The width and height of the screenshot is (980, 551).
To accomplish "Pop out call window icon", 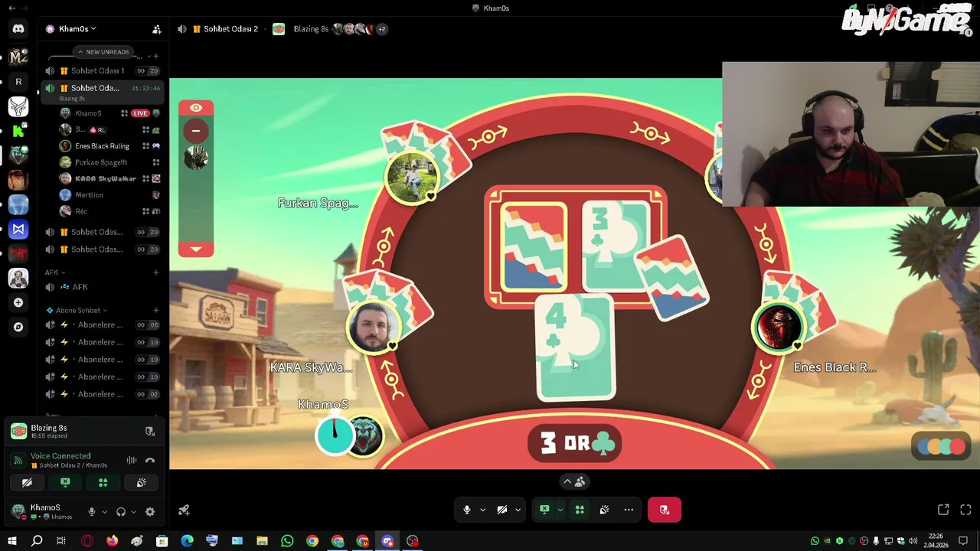I will (x=943, y=510).
